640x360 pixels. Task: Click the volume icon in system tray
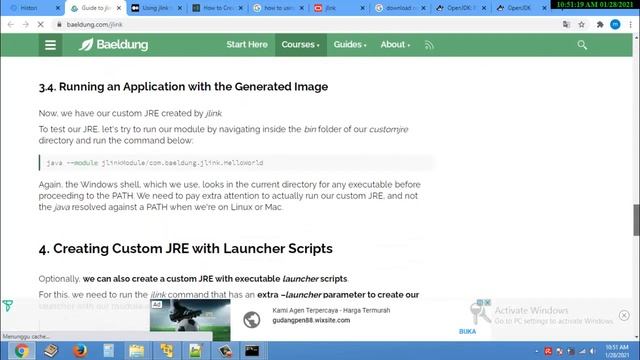(593, 351)
